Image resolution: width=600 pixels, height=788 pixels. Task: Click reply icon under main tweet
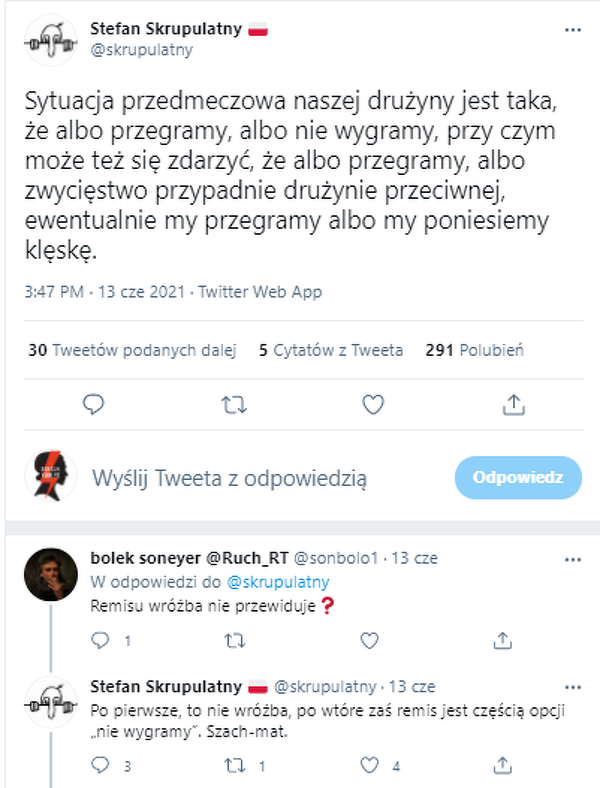(94, 404)
